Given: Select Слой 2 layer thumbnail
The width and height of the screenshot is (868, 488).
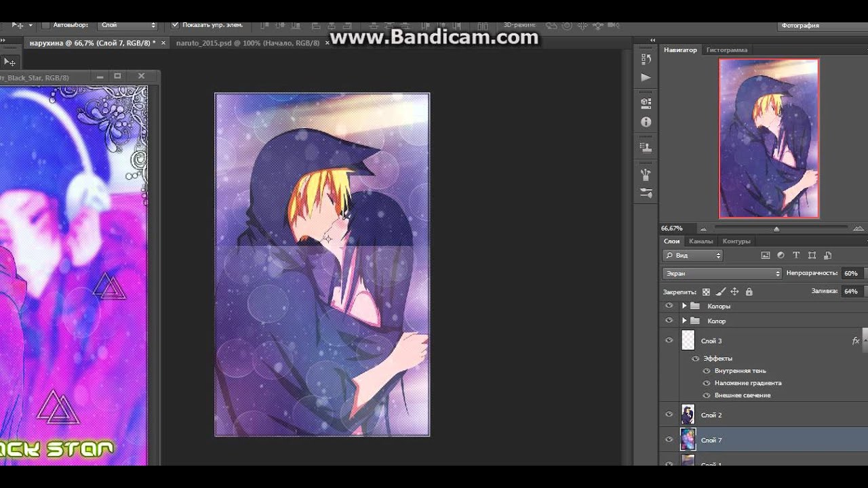Looking at the screenshot, I should click(x=688, y=414).
